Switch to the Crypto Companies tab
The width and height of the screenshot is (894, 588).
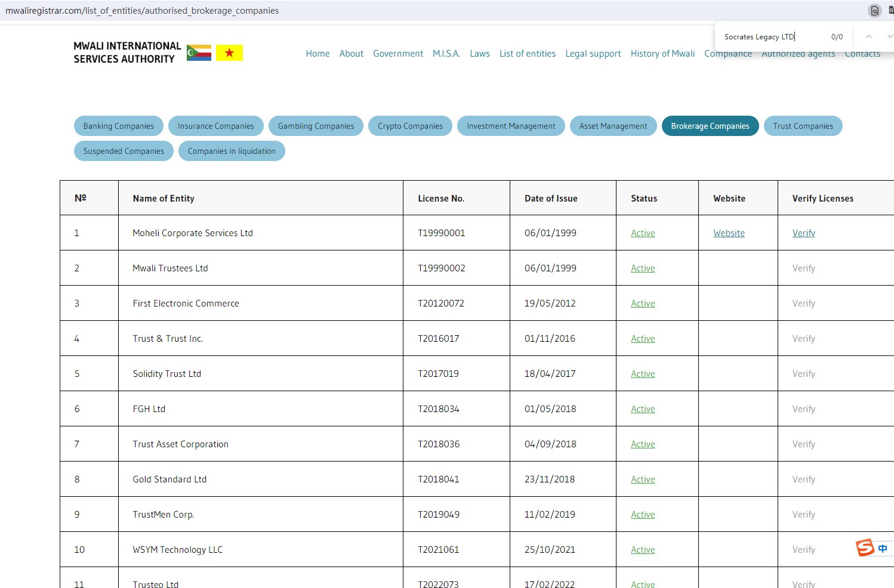pos(410,126)
